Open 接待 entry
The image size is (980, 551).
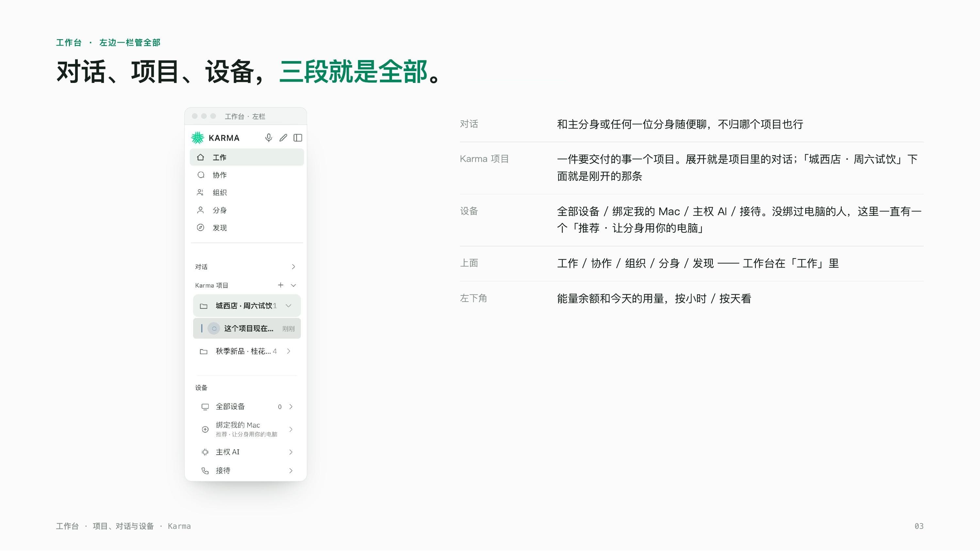pos(247,470)
